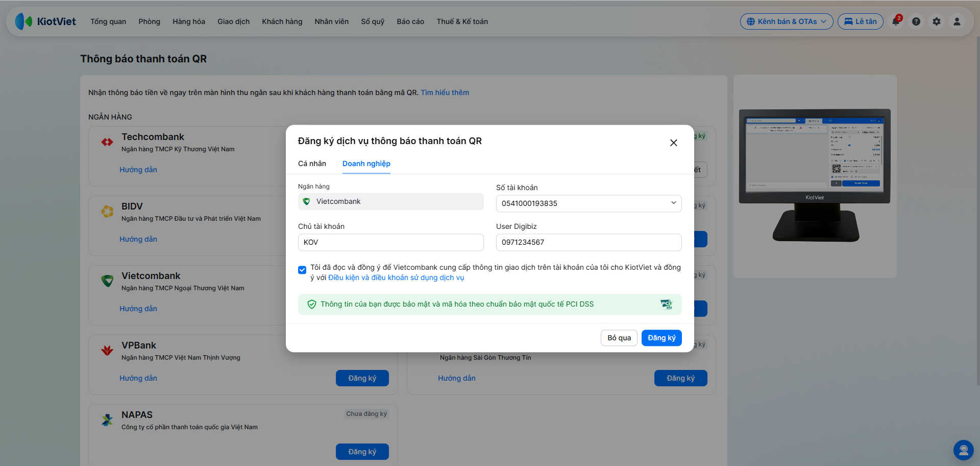This screenshot has width=980, height=466.
Task: Click Sài Gòn Thương Tín Đăng ký button
Action: [681, 378]
